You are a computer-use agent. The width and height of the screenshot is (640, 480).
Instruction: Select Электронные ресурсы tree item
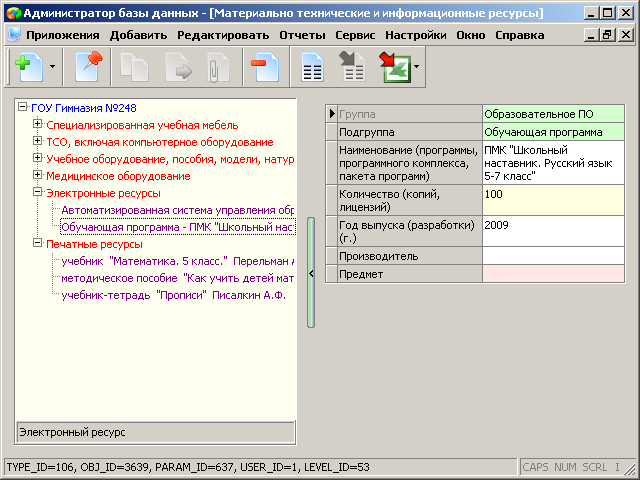103,193
